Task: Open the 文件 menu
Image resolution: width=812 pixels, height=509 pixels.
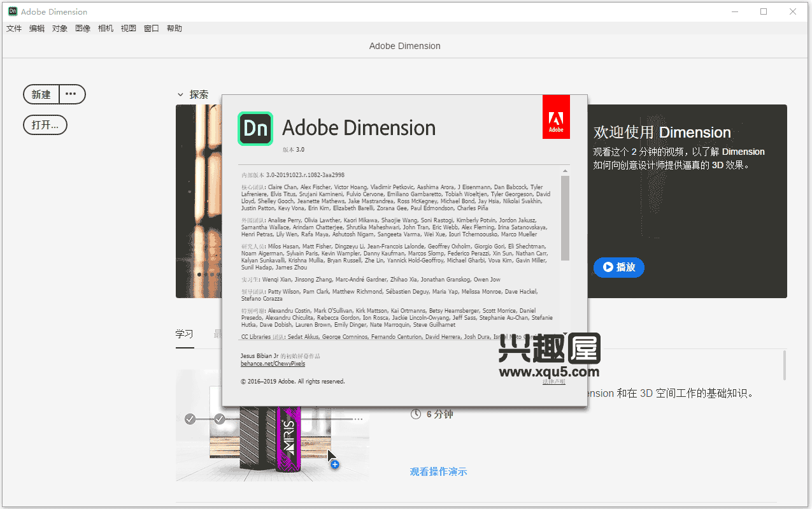Action: tap(14, 28)
